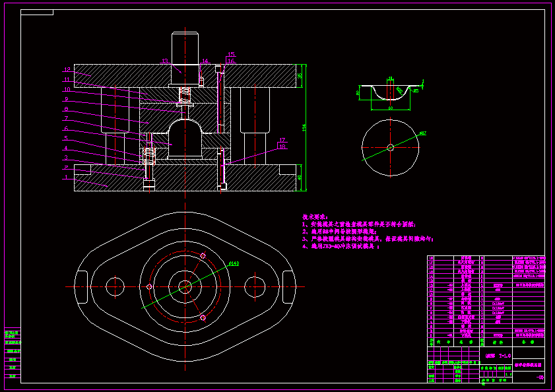Select part balloon label 14 near the shank
This screenshot has width=555, height=392.
pos(205,61)
